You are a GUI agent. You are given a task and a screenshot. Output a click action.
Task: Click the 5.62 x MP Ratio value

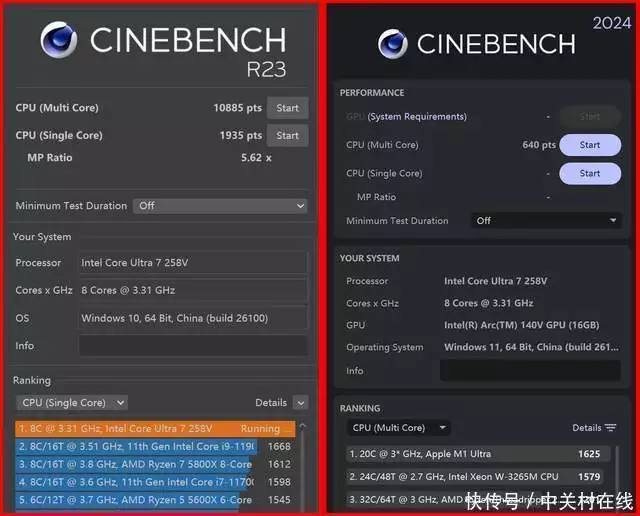[x=256, y=158]
